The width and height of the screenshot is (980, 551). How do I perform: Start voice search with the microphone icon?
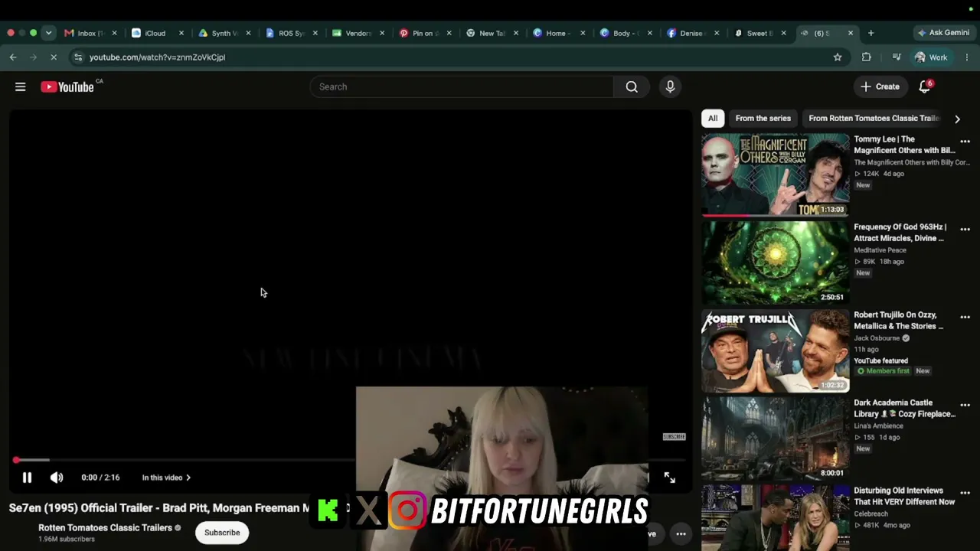[x=670, y=87]
